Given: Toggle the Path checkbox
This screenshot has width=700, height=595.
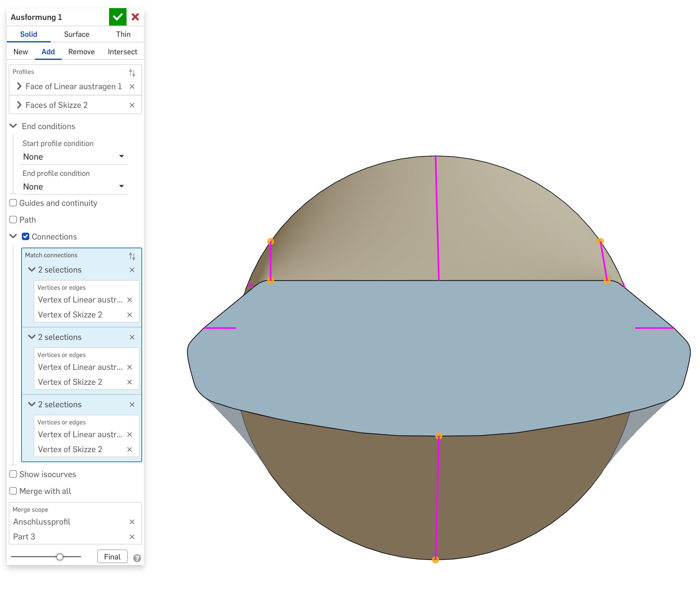Looking at the screenshot, I should (13, 220).
